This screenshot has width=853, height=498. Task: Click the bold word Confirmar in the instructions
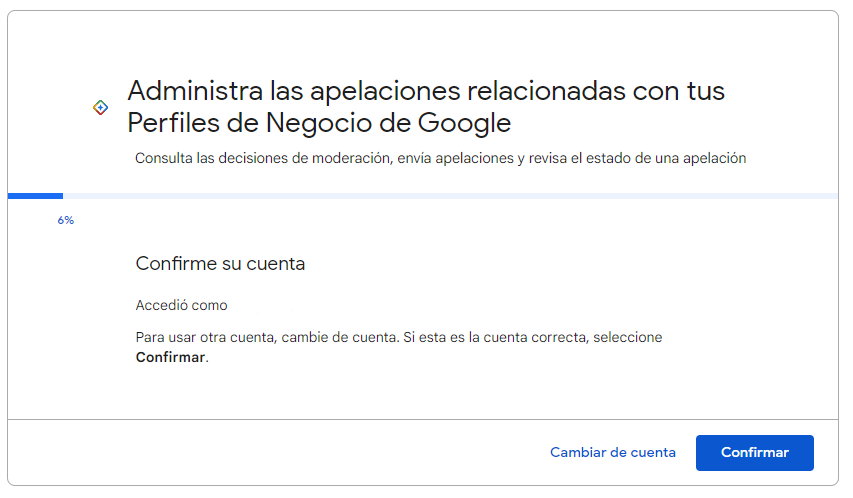[170, 357]
